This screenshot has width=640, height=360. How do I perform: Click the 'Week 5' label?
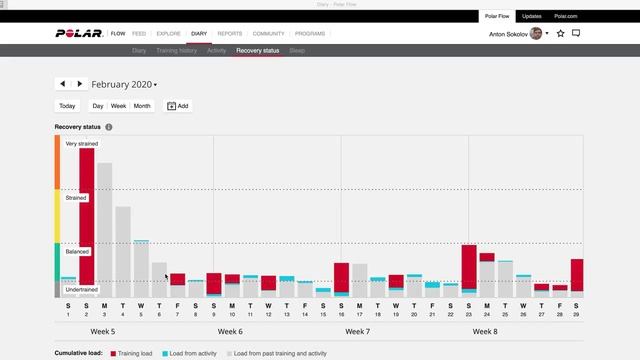point(103,331)
